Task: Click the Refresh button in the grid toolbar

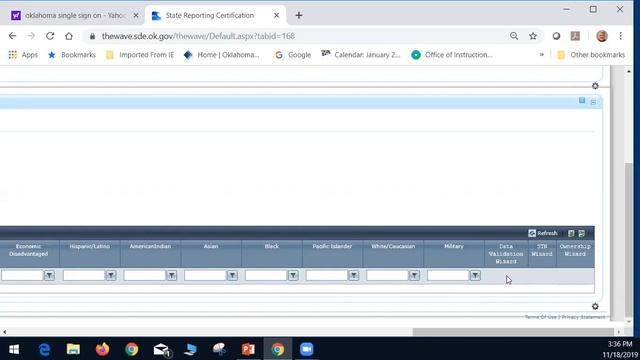Action: coord(542,233)
